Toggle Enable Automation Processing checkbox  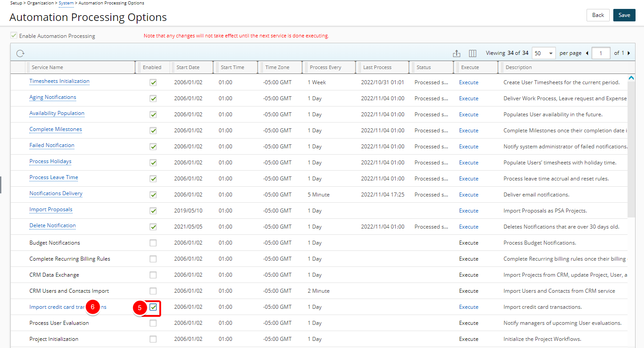click(x=14, y=36)
